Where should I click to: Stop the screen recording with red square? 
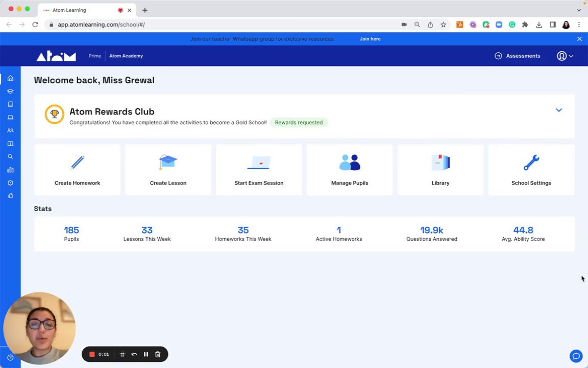tap(92, 354)
